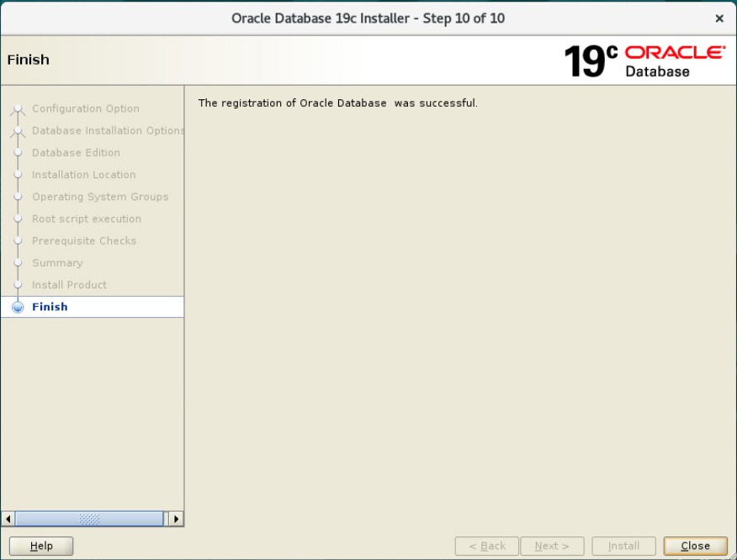Select the Prerequisite Checks step

(x=84, y=241)
